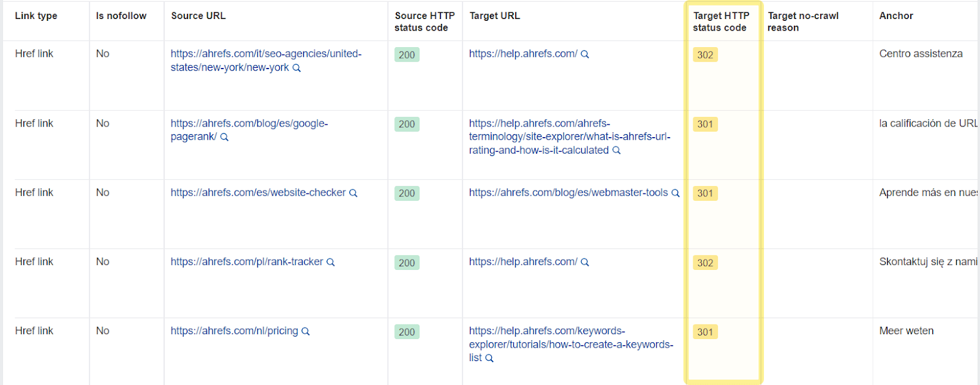Inspect the webmaster-tools target URL magnifier
Image resolution: width=980 pixels, height=385 pixels.
(x=676, y=193)
